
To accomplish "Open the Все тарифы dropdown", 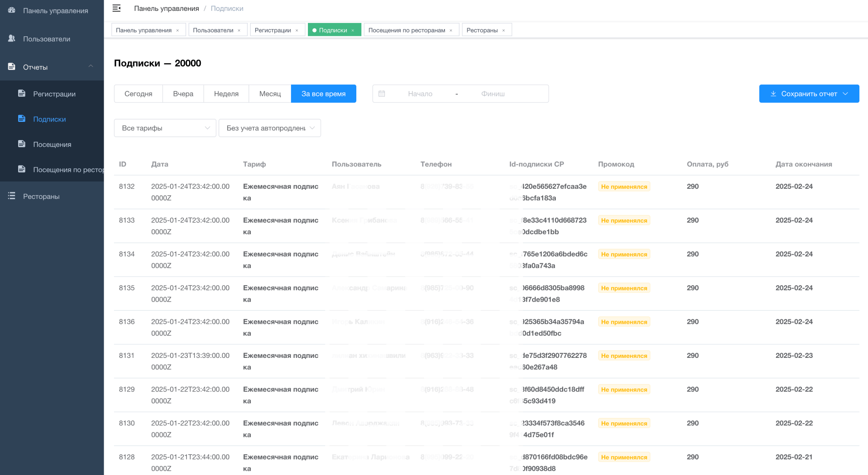I will [165, 128].
